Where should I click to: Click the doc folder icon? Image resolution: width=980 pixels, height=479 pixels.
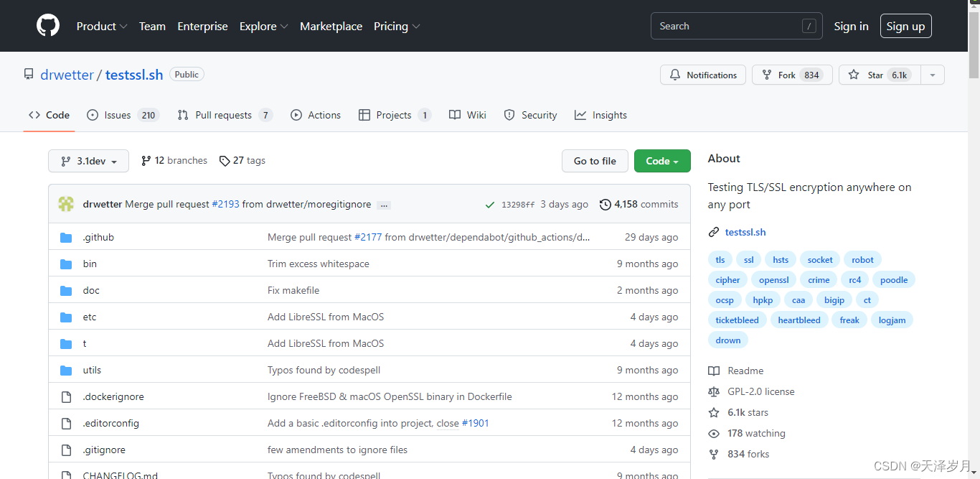tap(66, 290)
